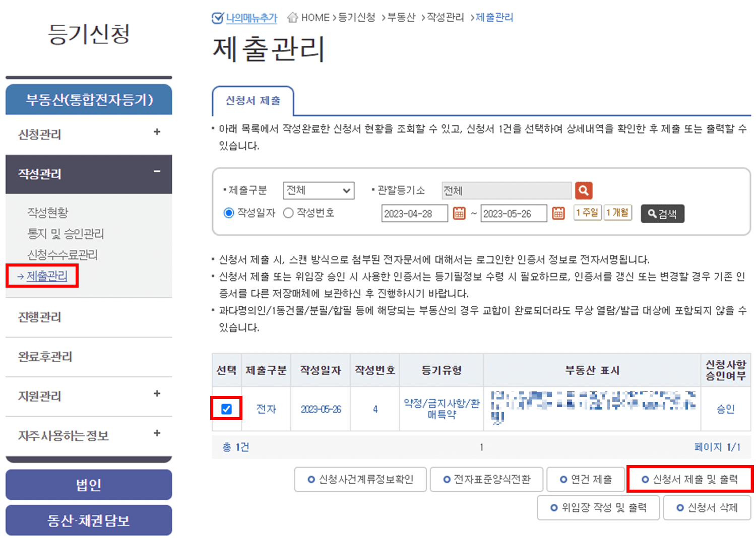Click the 총 1건 count text
Screen dimensions: 756x538
point(236,447)
